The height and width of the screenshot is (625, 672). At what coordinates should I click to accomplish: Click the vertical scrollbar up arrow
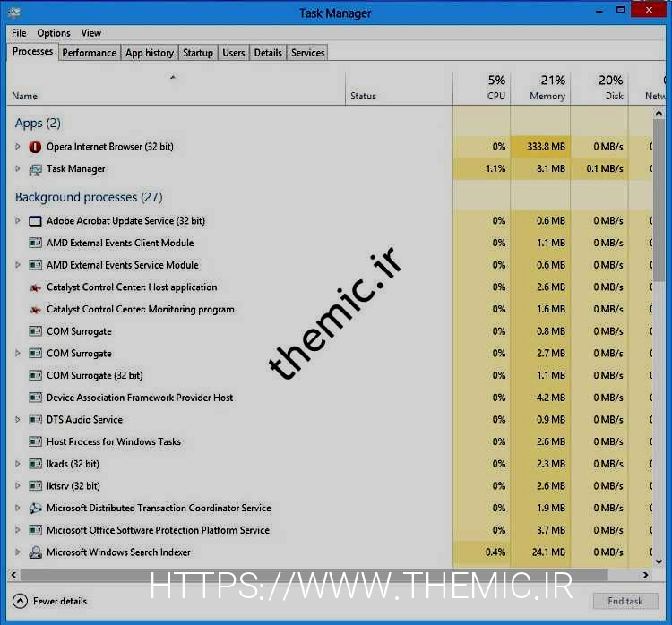coord(659,113)
